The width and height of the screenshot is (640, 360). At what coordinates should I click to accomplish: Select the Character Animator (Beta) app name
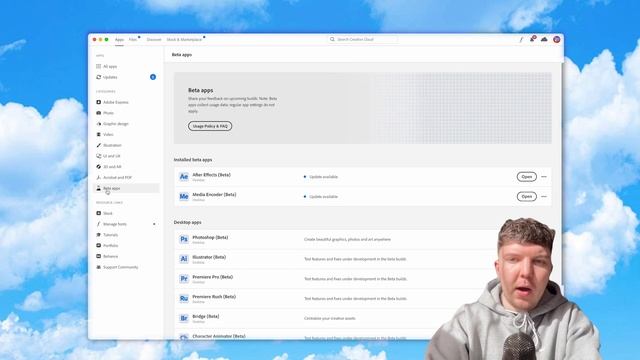click(x=219, y=336)
